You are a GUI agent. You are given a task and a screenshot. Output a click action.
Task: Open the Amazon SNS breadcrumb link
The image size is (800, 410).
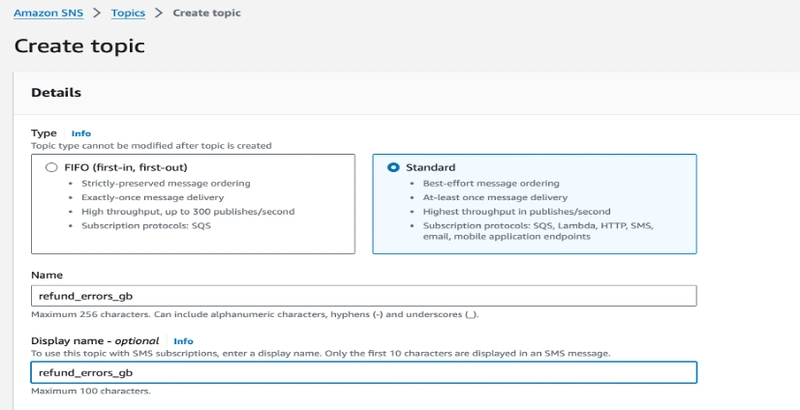48,13
